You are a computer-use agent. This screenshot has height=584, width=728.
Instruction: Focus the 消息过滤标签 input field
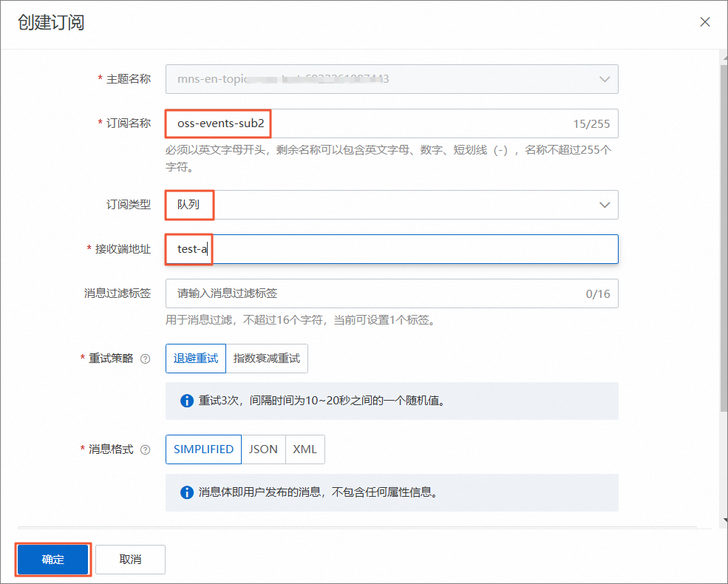click(392, 293)
